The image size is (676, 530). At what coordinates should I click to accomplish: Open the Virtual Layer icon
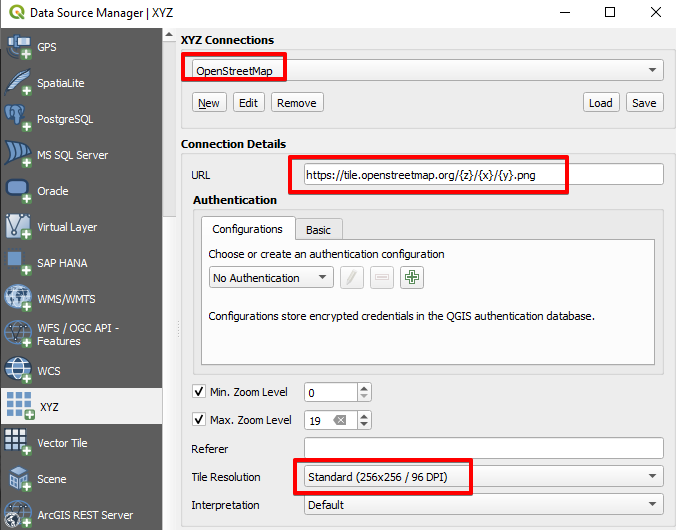(18, 226)
